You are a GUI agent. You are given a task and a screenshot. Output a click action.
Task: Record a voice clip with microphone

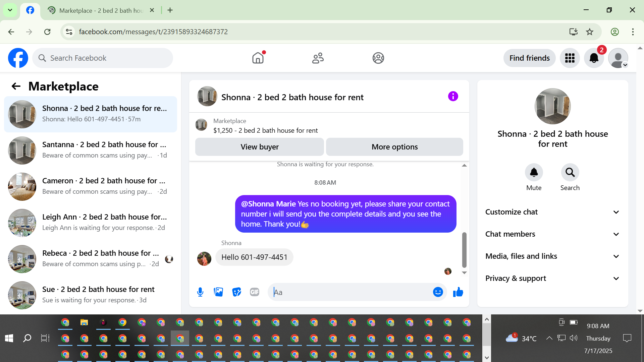click(x=200, y=292)
